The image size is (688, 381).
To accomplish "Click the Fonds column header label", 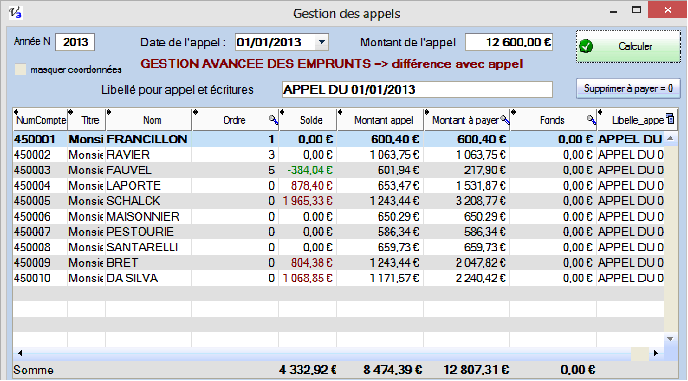I will [x=552, y=120].
